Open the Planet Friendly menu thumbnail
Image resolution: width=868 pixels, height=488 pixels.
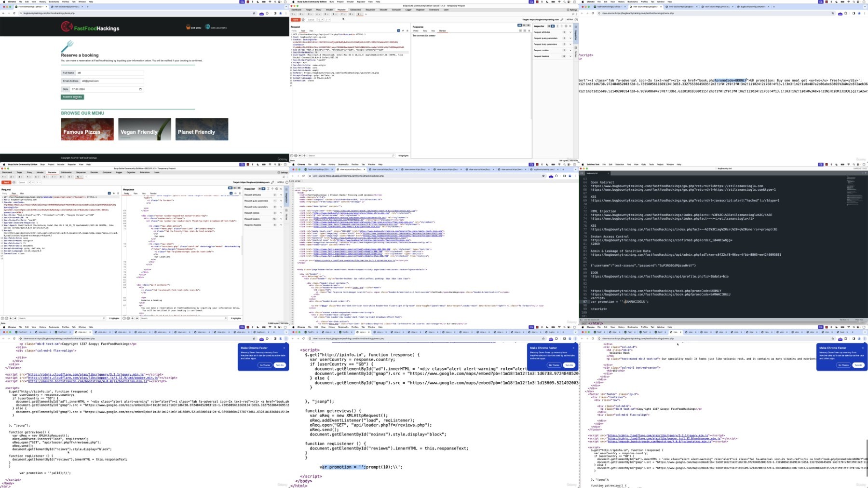pos(202,129)
